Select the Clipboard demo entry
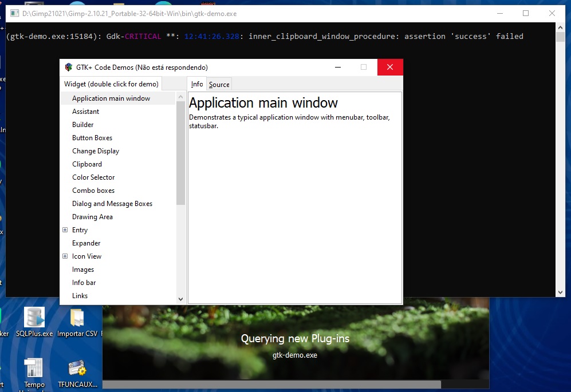The width and height of the screenshot is (571, 392). (x=87, y=164)
